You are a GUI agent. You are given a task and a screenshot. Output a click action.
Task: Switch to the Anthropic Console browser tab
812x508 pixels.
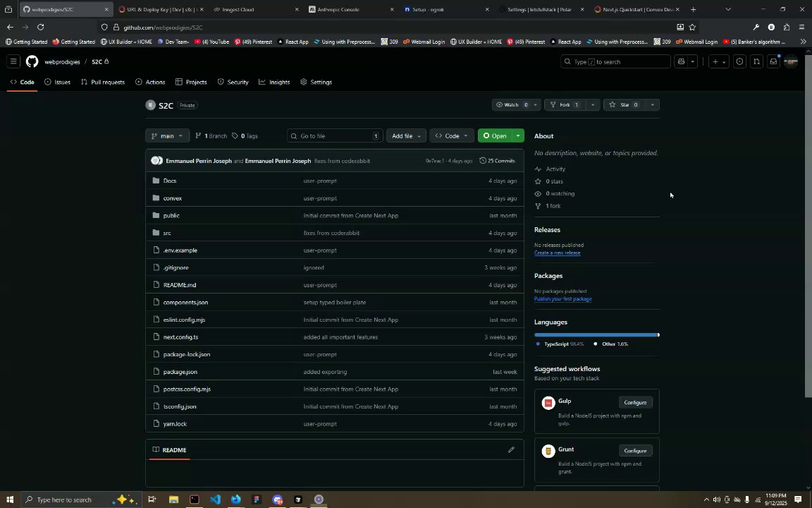click(351, 9)
